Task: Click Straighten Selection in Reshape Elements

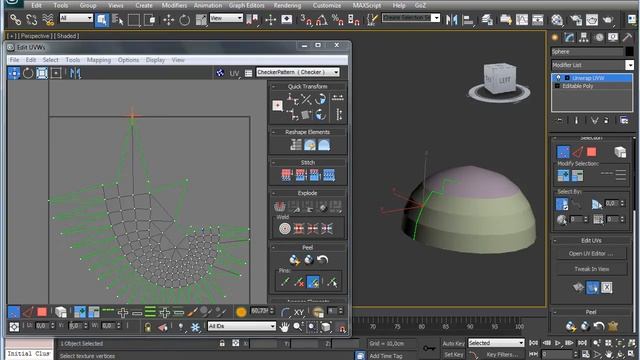Action: pos(296,145)
